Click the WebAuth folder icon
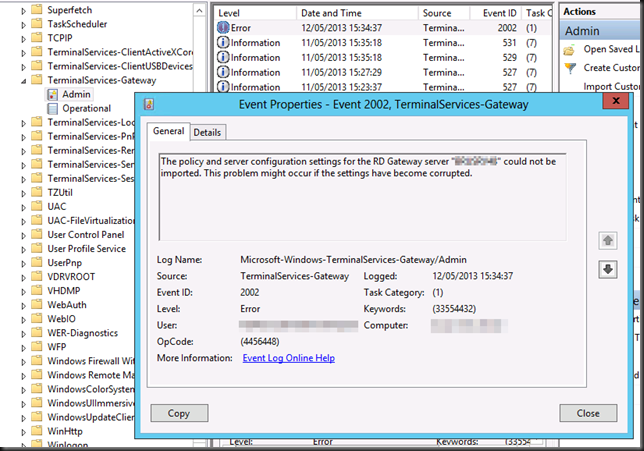The height and width of the screenshot is (451, 644). tap(37, 304)
